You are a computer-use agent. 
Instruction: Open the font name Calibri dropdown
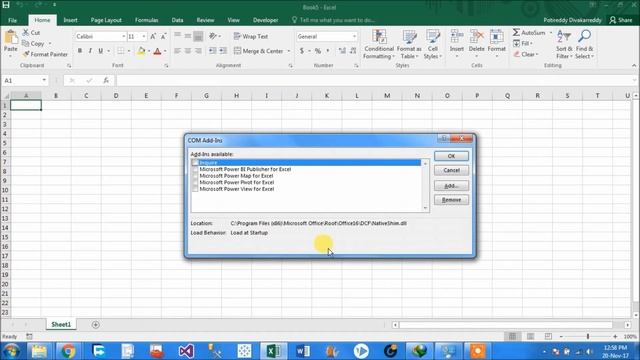click(x=123, y=37)
